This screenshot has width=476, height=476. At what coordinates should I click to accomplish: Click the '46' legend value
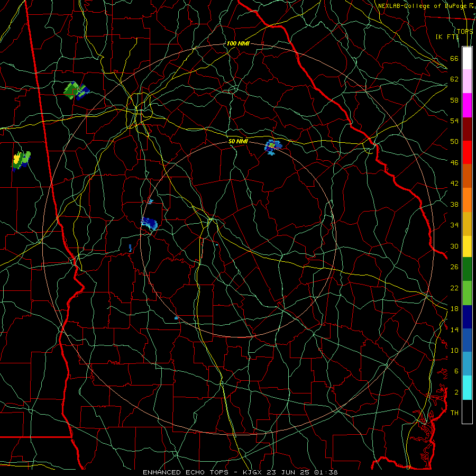(454, 163)
